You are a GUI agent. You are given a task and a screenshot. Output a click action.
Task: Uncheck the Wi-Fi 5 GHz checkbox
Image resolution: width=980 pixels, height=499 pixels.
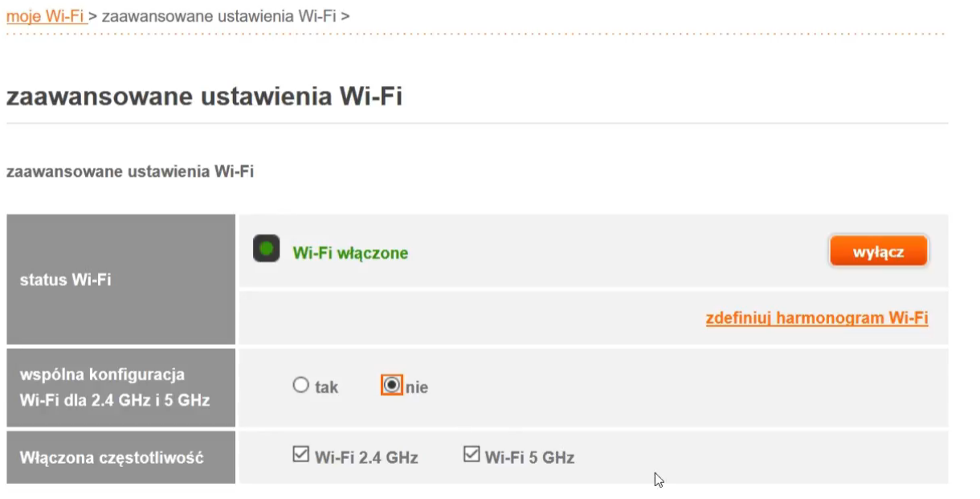point(472,456)
